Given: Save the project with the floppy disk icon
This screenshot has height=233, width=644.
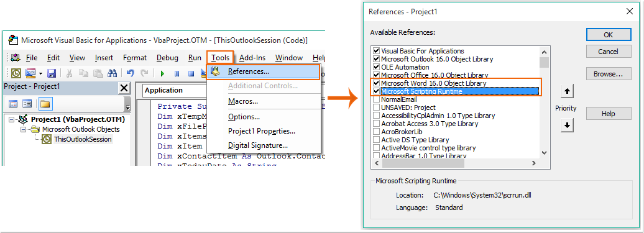Looking at the screenshot, I should 52,73.
